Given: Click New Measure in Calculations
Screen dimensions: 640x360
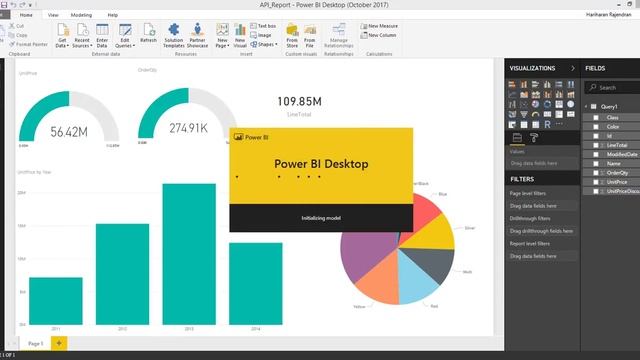Looking at the screenshot, I should 379,26.
